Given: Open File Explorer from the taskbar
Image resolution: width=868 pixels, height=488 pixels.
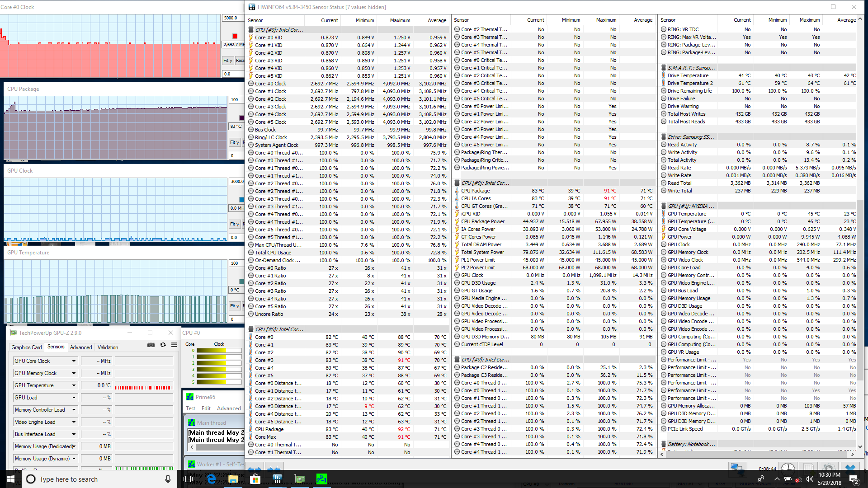Looking at the screenshot, I should pyautogui.click(x=233, y=479).
